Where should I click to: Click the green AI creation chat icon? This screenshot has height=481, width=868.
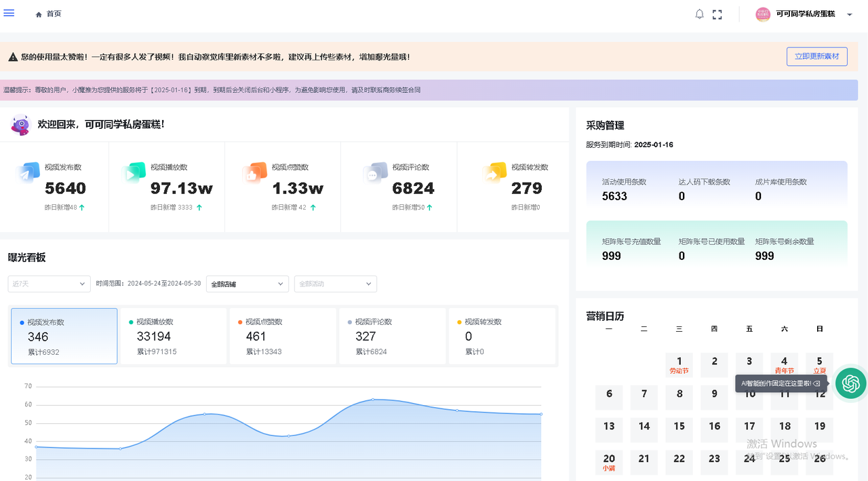point(850,384)
